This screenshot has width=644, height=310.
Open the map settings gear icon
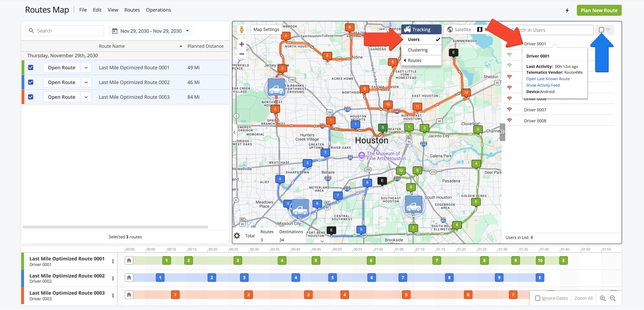point(237,235)
